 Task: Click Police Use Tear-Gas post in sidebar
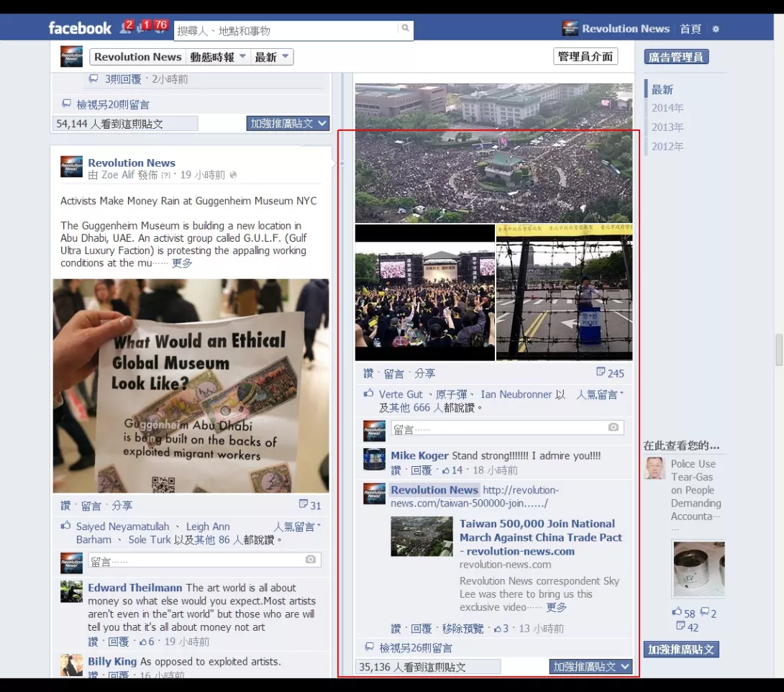[696, 490]
